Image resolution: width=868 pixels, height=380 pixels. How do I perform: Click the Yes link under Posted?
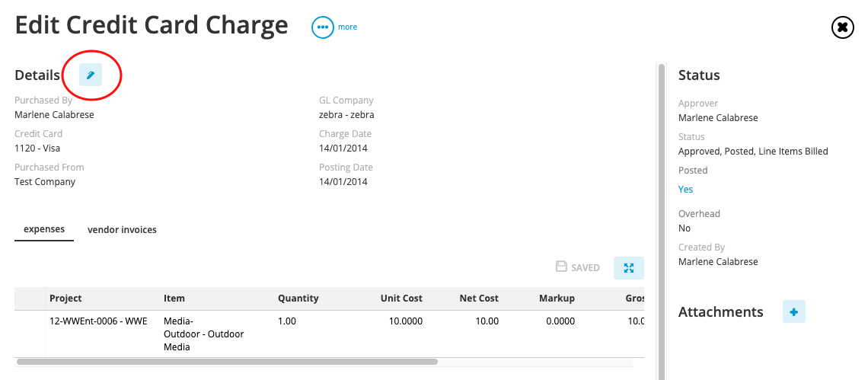(x=685, y=190)
